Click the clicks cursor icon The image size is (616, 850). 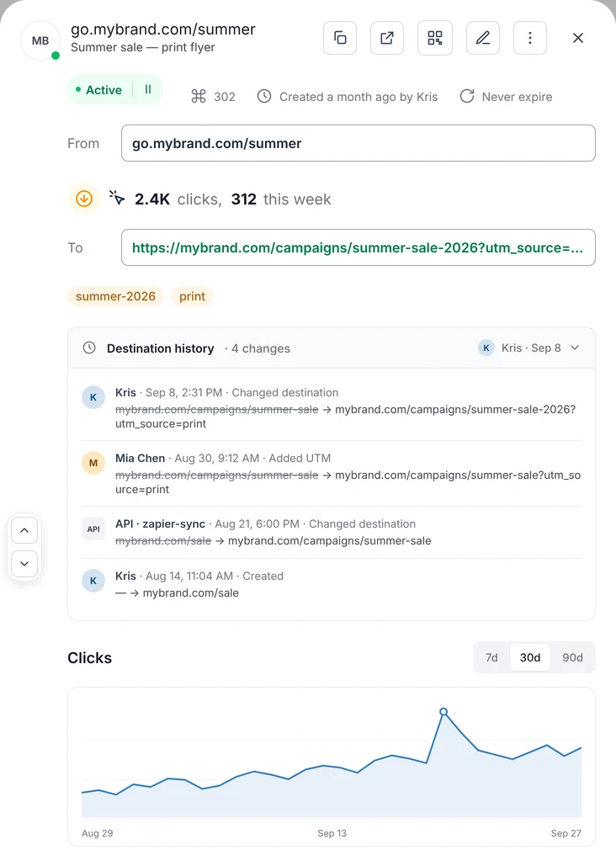[x=117, y=198]
